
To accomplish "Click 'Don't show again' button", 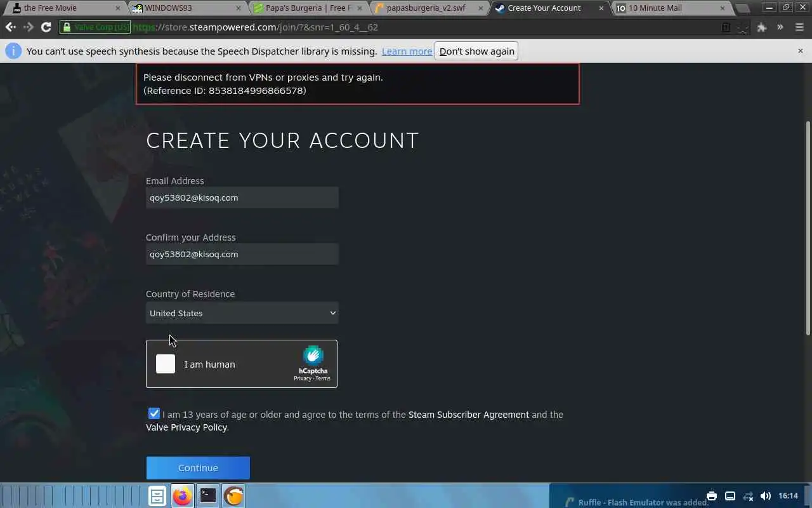I will tap(476, 51).
